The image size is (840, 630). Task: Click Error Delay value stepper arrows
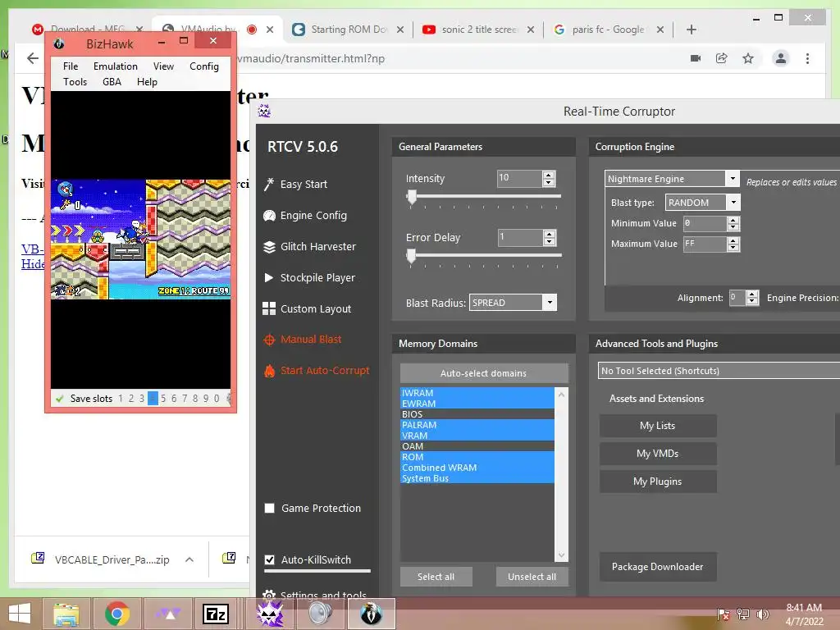[549, 237]
